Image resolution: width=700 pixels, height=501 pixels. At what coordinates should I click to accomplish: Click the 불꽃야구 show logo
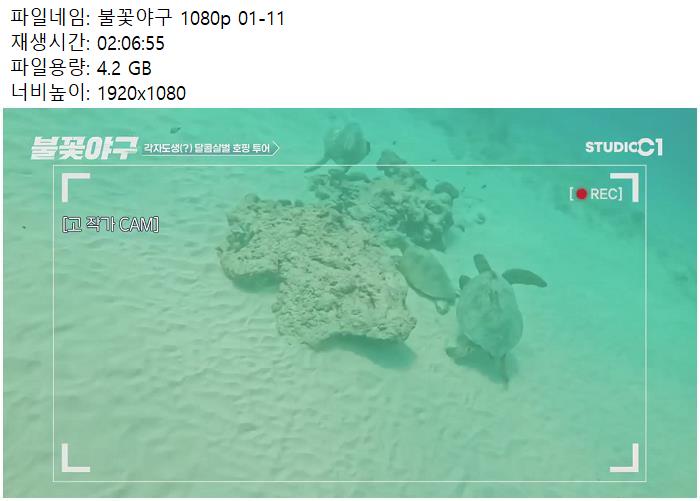83,148
